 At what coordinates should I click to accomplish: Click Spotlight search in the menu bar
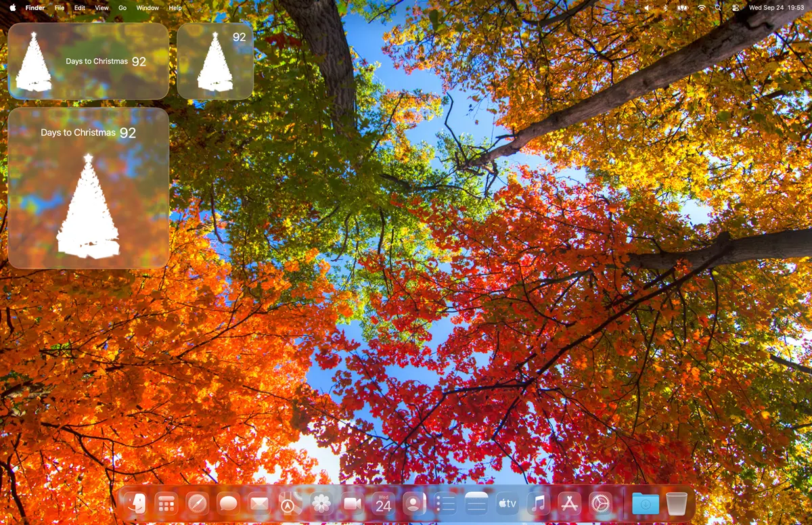(718, 7)
